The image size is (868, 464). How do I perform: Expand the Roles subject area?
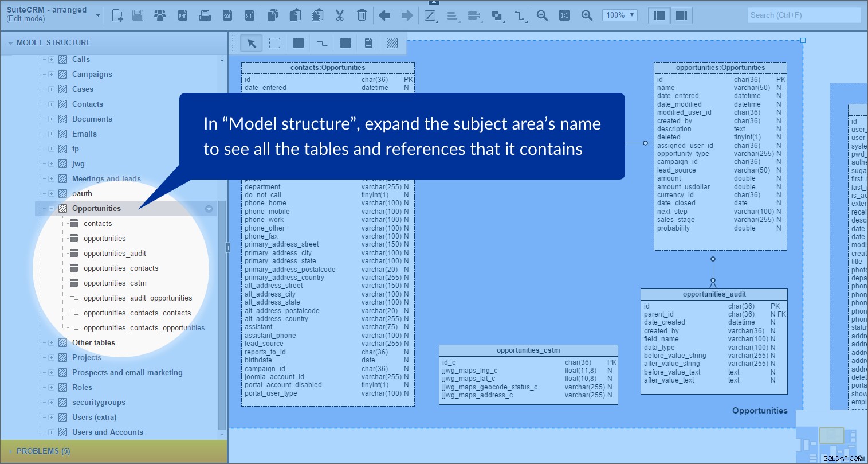(51, 388)
